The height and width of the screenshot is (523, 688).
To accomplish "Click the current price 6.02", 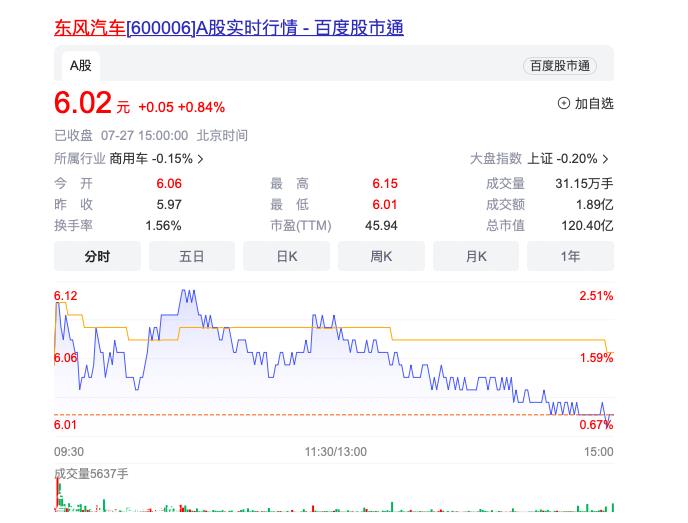I will 82,103.
